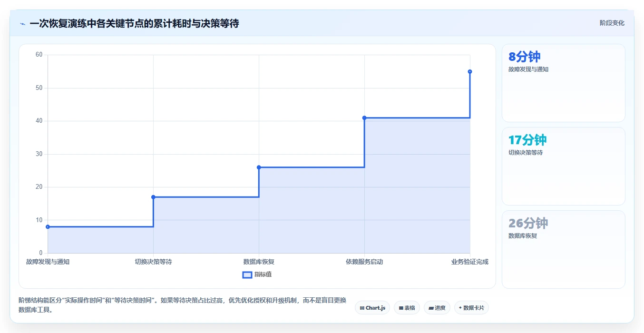Click the x-axis label 业务验证完成
This screenshot has width=644, height=333.
[470, 262]
